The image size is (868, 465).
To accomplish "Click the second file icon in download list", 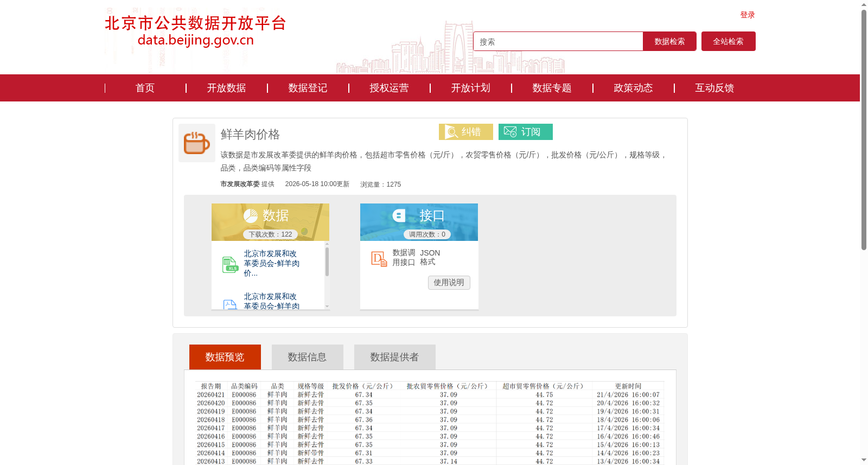I will (x=230, y=304).
